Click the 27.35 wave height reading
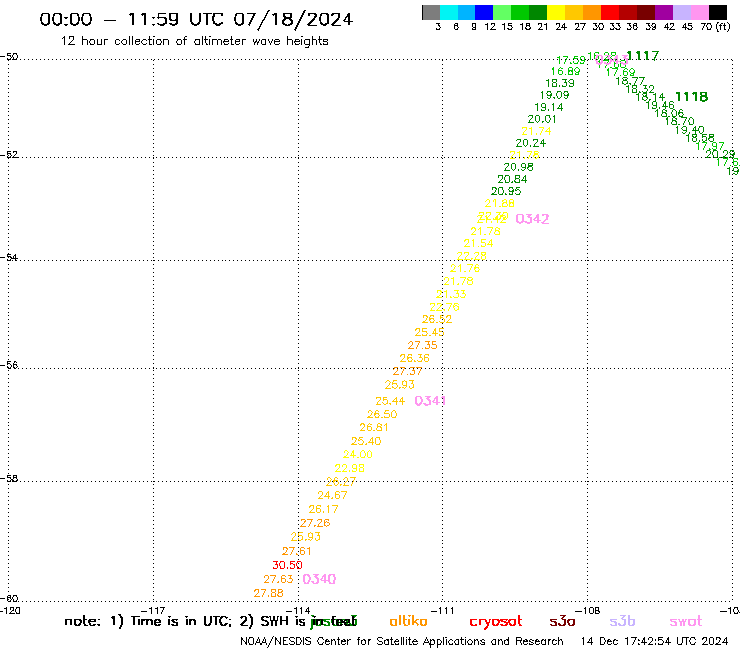 [x=422, y=346]
